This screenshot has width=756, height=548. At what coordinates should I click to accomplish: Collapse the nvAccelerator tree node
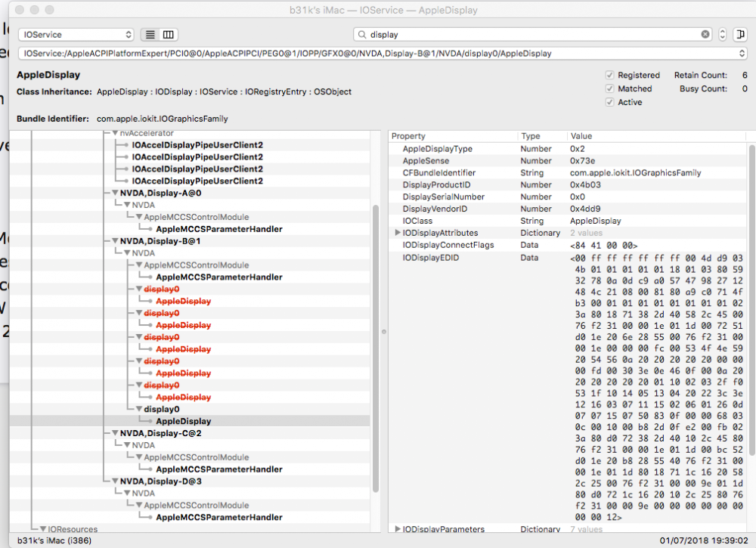pos(115,133)
